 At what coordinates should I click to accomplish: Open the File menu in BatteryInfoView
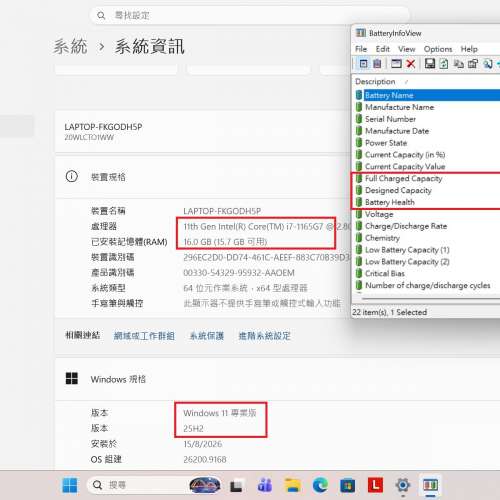point(361,49)
